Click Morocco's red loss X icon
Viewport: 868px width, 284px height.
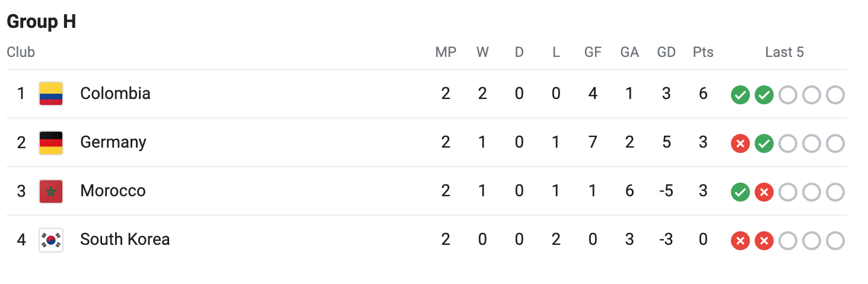coord(764,192)
